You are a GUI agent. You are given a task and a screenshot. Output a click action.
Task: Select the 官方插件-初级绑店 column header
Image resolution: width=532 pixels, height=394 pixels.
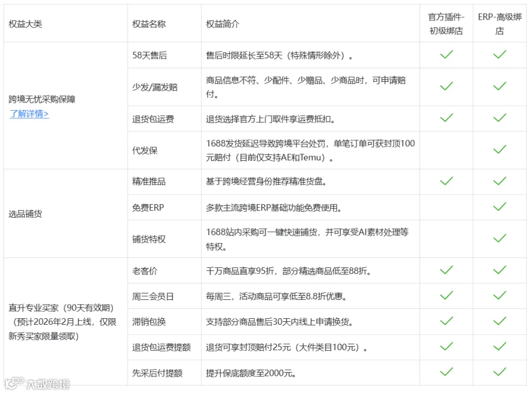click(446, 24)
